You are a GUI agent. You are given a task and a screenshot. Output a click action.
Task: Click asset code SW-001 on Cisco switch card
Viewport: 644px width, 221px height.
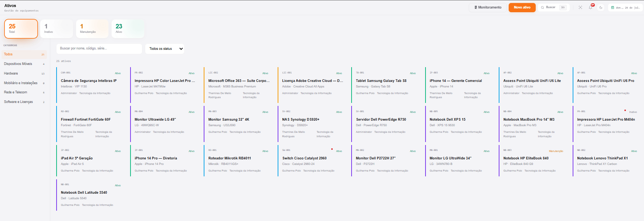286,150
